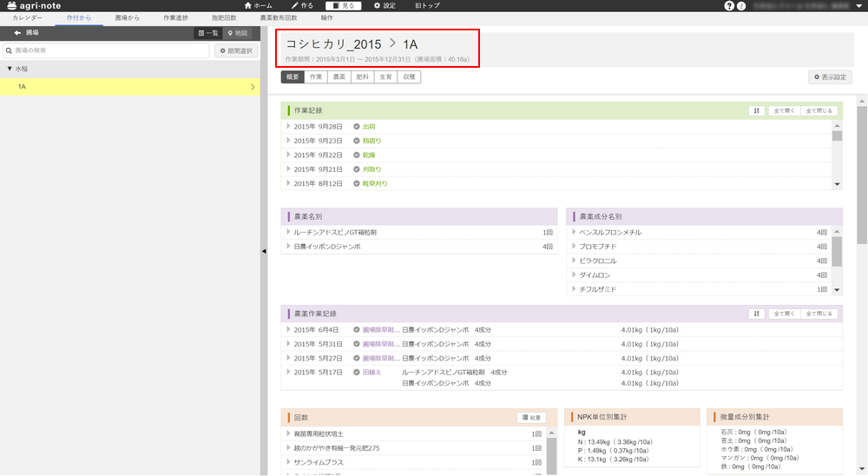Switch field view to 地図 map
This screenshot has height=476, width=868.
point(237,33)
